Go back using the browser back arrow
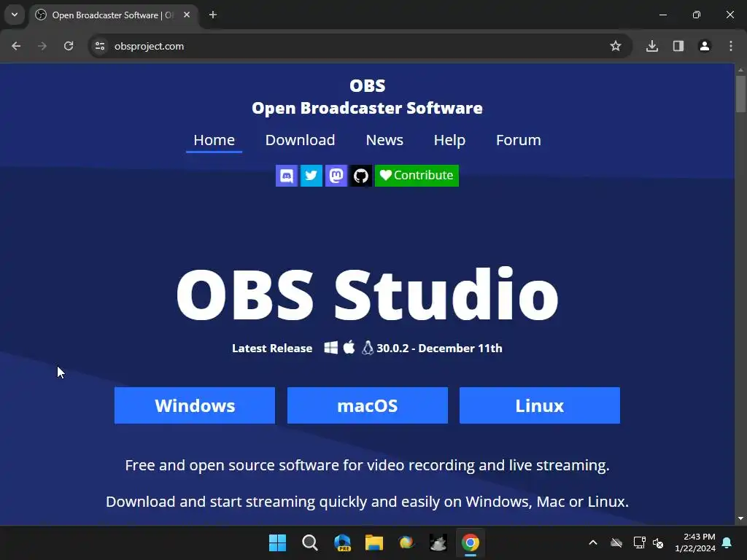The image size is (747, 560). pyautogui.click(x=16, y=46)
